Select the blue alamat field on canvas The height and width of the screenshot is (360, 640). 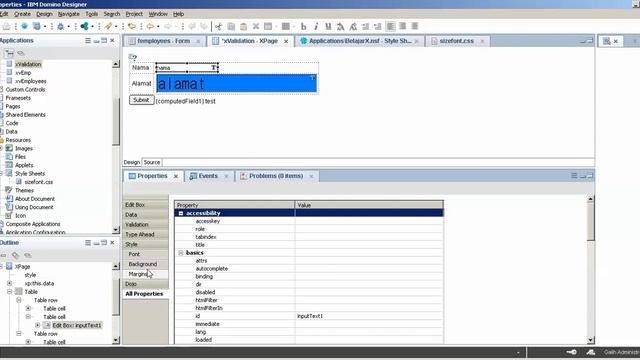point(236,84)
